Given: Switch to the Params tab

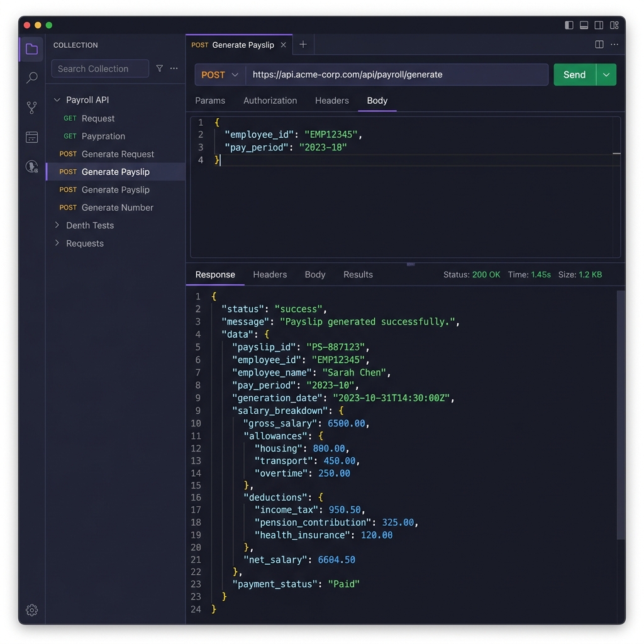Looking at the screenshot, I should (210, 101).
